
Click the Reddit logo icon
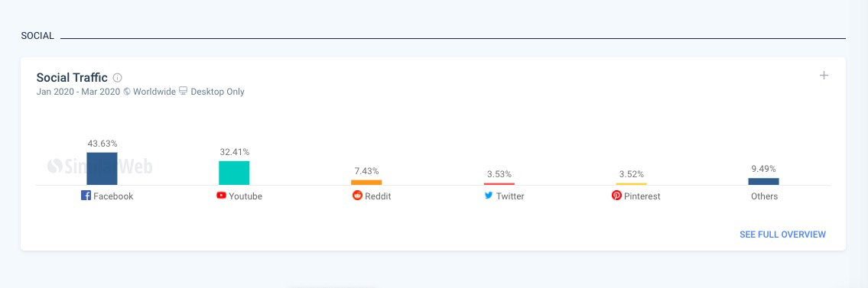coord(357,195)
